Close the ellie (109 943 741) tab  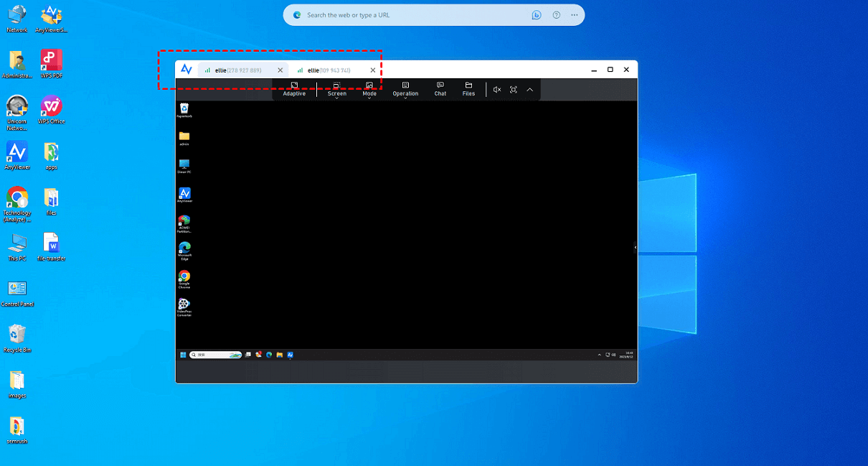tap(373, 70)
